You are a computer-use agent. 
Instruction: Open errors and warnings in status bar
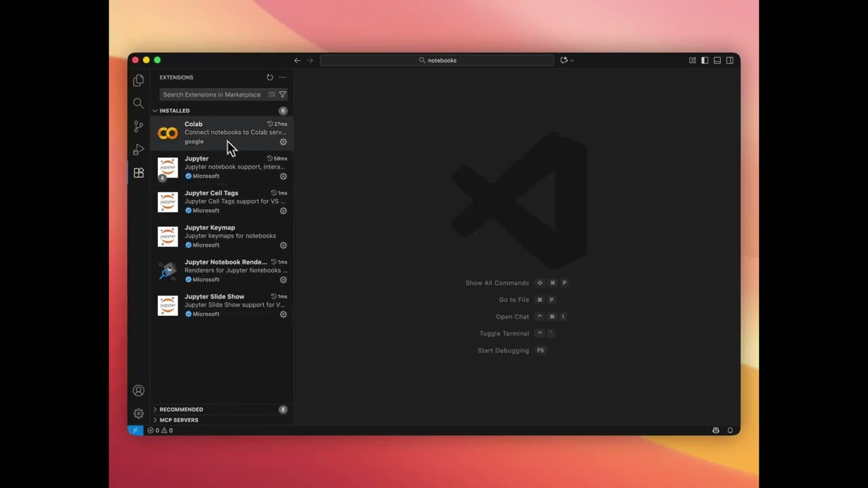[x=160, y=430]
